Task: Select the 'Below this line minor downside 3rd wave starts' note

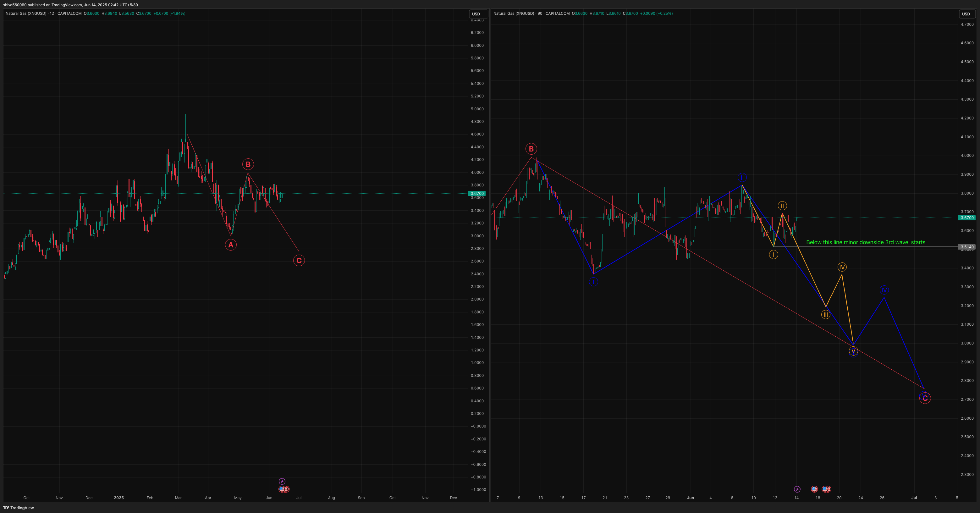Action: tap(866, 242)
